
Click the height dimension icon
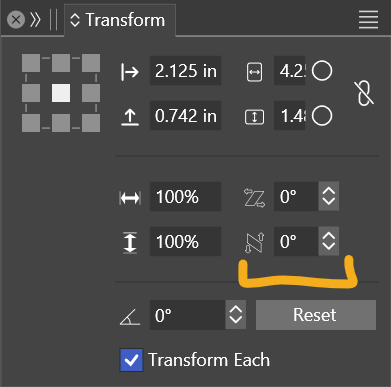(x=254, y=117)
